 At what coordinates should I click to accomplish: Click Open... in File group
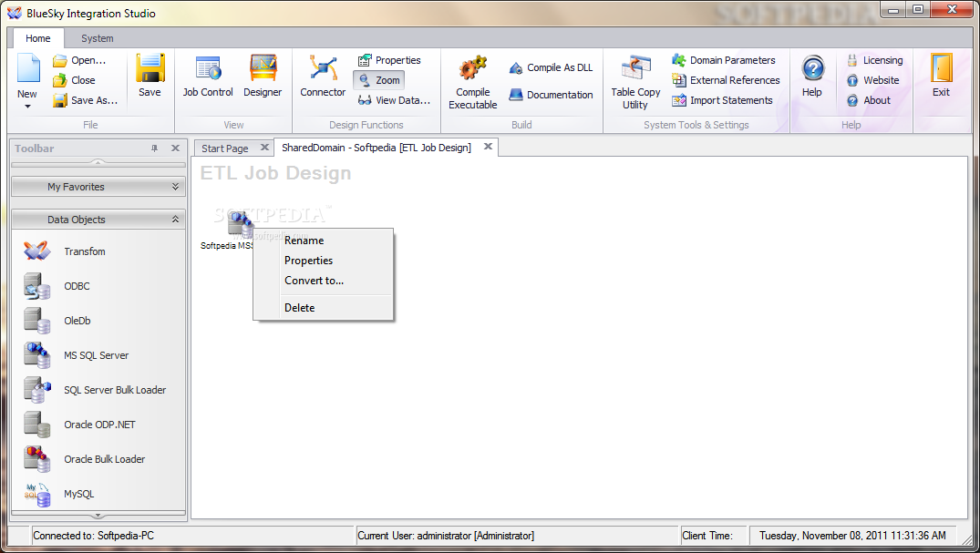pos(79,61)
